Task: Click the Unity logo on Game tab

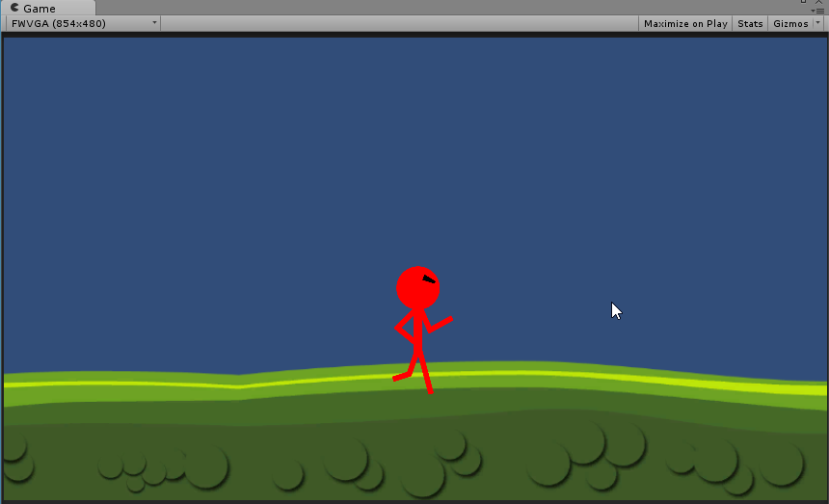Action: pyautogui.click(x=14, y=8)
